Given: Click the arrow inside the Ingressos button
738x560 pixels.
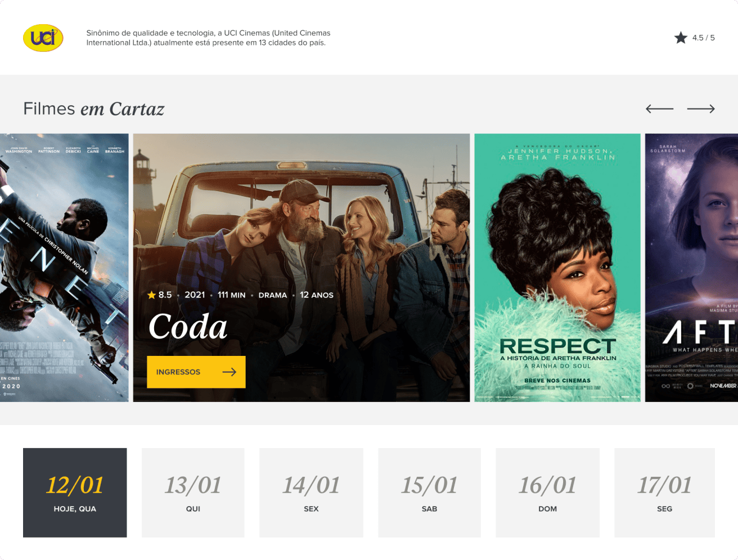Looking at the screenshot, I should click(229, 372).
